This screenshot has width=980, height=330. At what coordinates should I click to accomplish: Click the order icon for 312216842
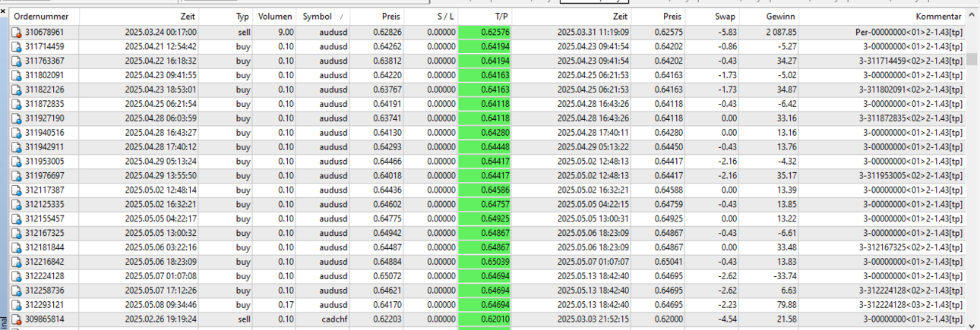16,261
